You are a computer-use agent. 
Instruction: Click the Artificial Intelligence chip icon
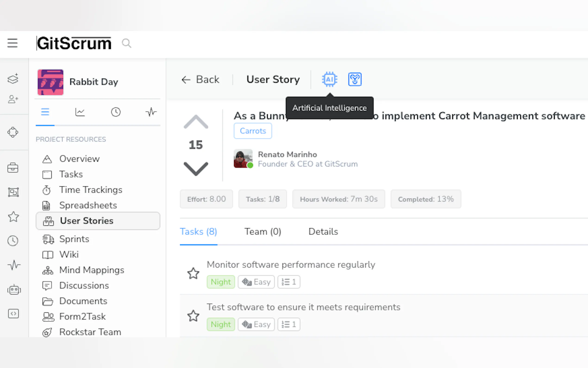click(x=329, y=79)
